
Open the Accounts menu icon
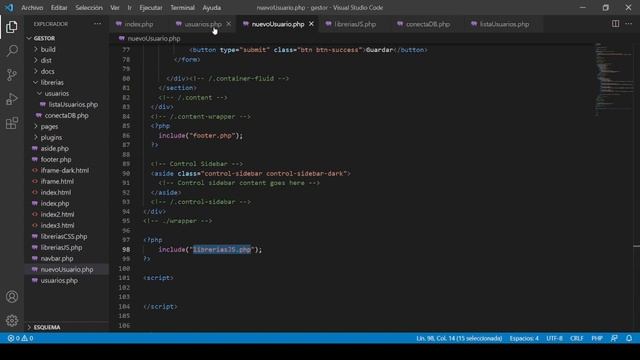point(12,297)
